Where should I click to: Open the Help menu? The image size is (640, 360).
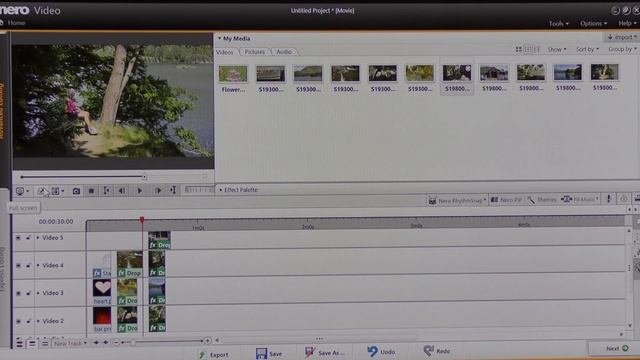click(627, 23)
